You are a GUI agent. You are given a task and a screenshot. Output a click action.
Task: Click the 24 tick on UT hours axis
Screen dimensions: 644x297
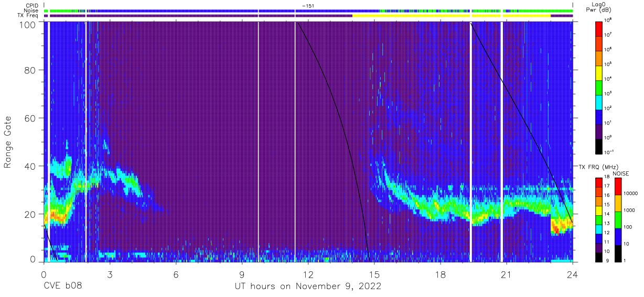point(573,274)
